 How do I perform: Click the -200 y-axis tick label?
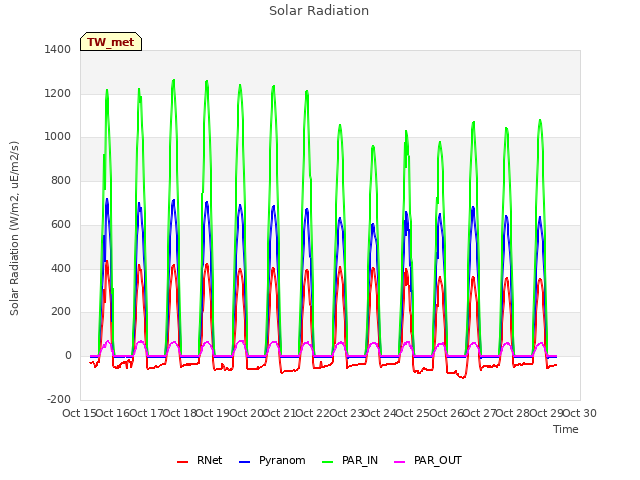[59, 399]
